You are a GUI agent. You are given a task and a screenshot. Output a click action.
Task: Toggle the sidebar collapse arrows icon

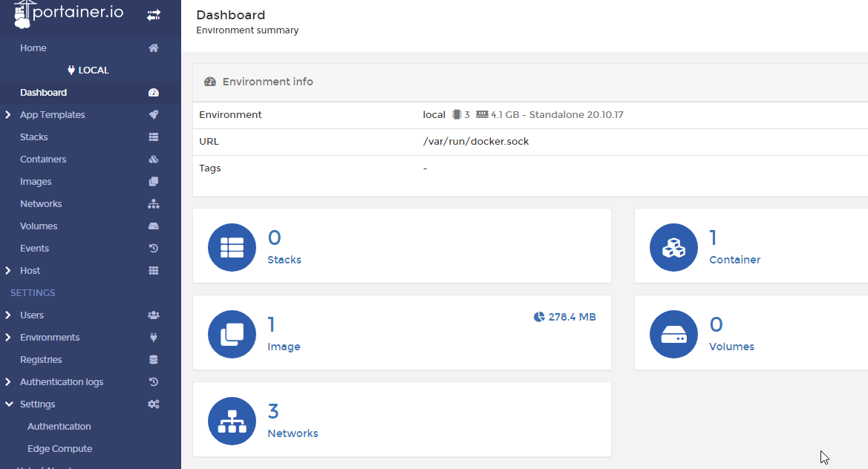click(154, 15)
